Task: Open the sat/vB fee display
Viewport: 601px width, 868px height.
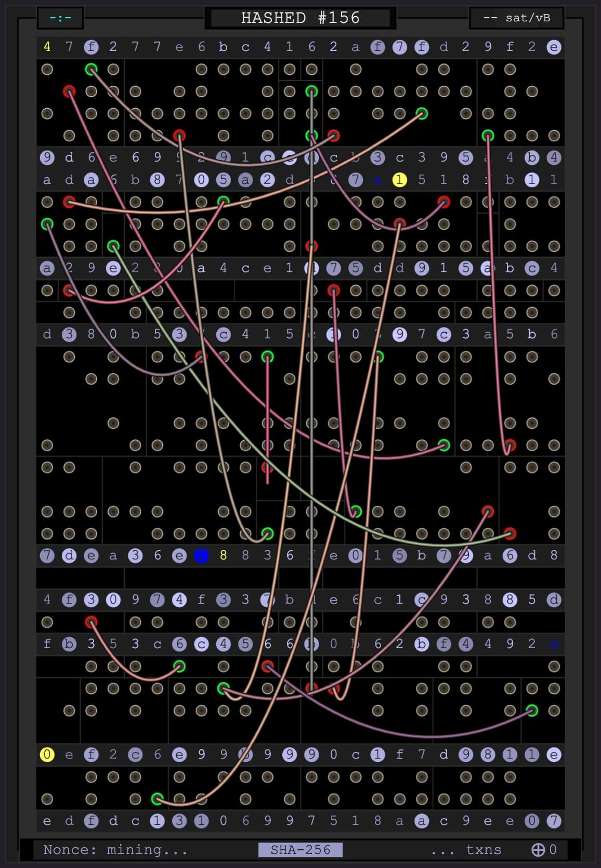Action: [x=516, y=18]
